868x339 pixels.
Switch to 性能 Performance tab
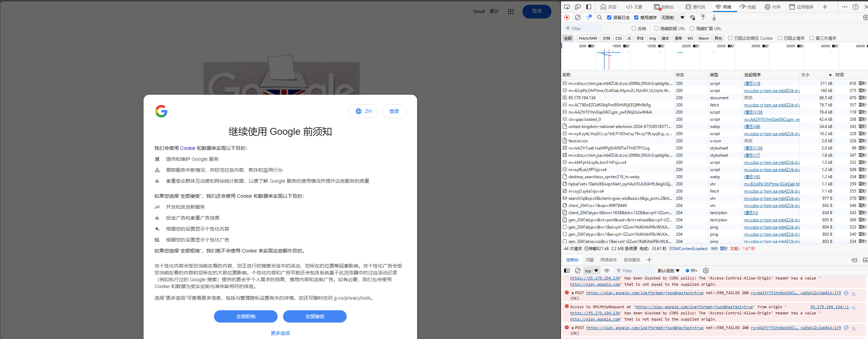(748, 7)
